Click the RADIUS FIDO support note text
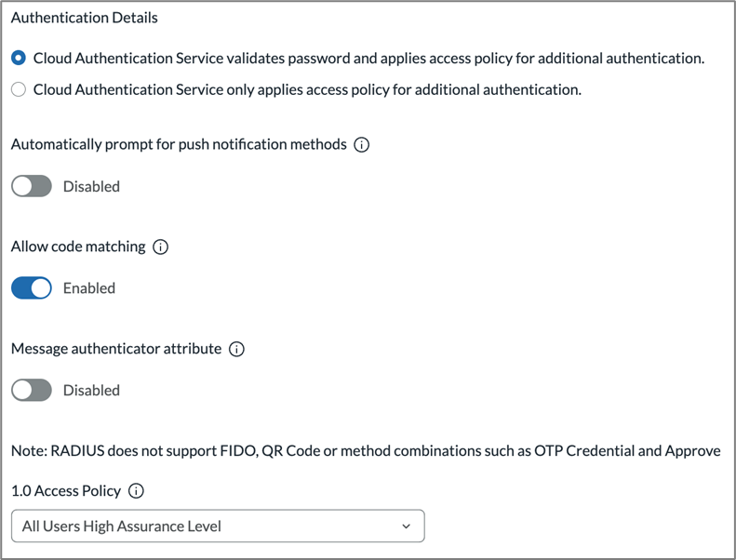This screenshot has height=560, width=736. (366, 451)
